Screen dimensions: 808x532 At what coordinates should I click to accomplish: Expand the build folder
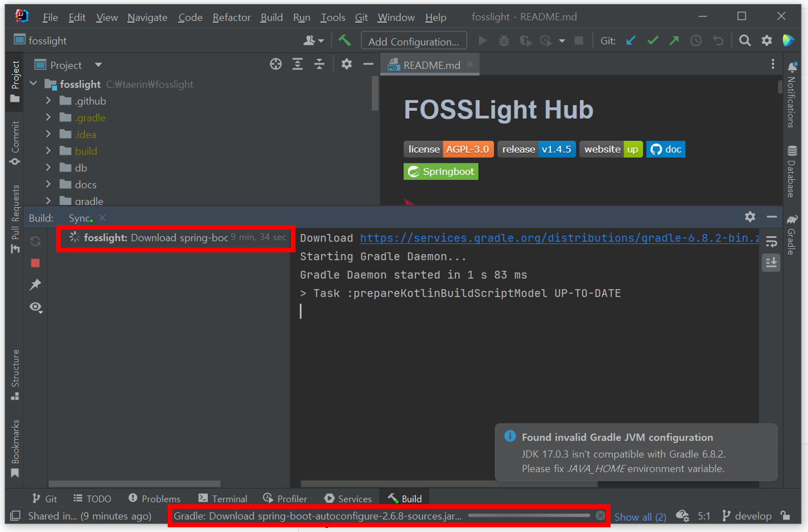pyautogui.click(x=48, y=151)
